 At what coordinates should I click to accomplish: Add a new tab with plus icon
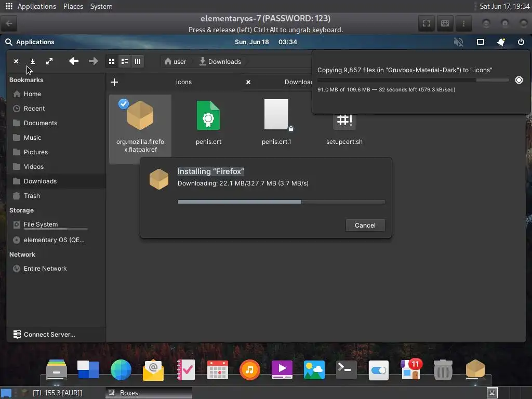tap(114, 82)
